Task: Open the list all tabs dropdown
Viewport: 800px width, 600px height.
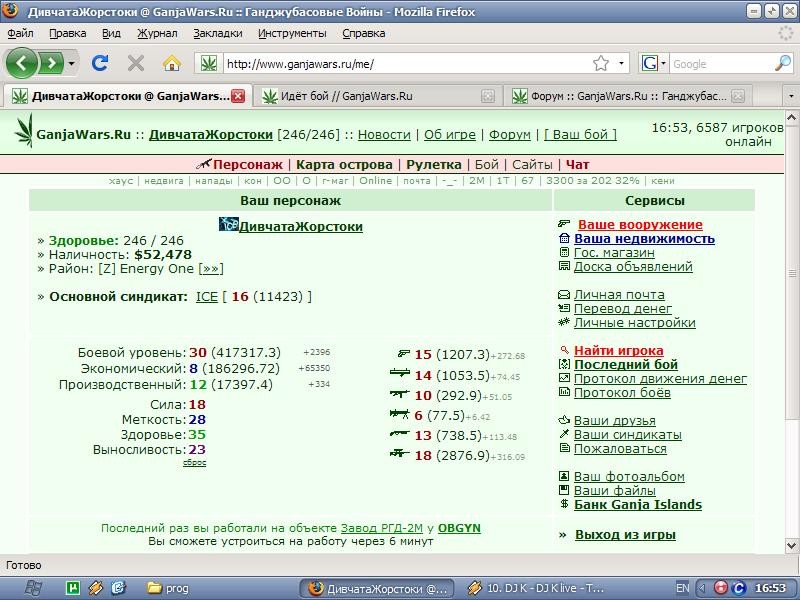Action: click(x=791, y=96)
